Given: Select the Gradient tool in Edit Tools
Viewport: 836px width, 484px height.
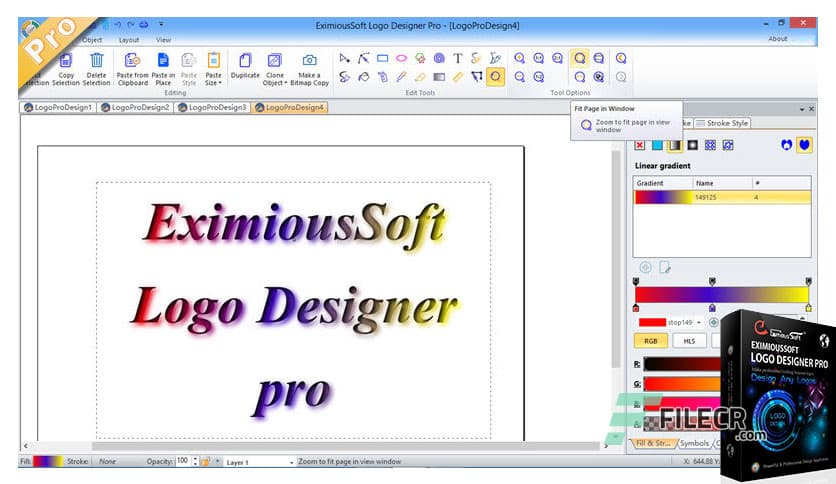Looking at the screenshot, I should [x=439, y=77].
